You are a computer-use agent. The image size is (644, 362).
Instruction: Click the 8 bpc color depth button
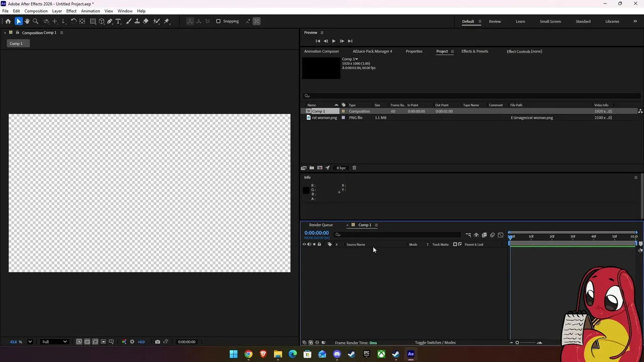pos(341,168)
